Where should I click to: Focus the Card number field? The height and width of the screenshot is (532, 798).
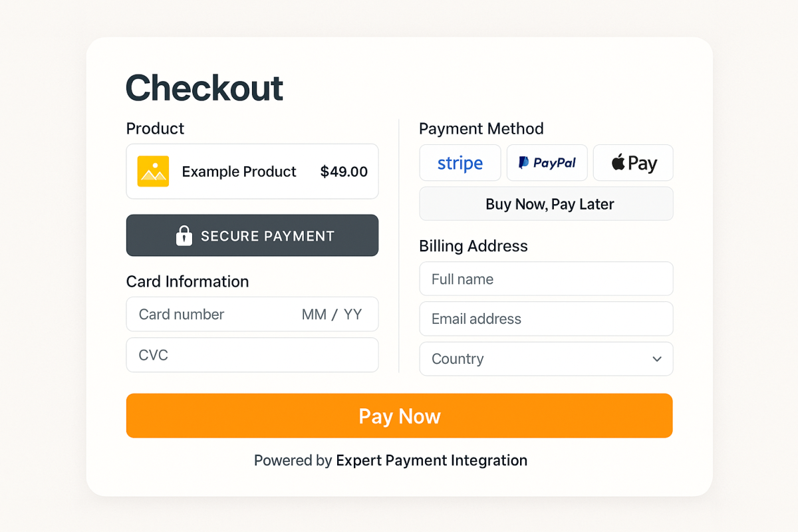tap(199, 315)
